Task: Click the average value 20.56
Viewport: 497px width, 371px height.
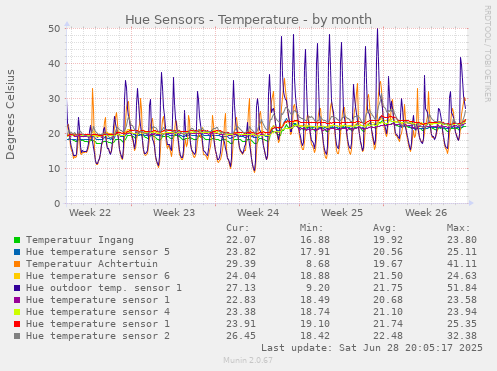Action: 388,252
